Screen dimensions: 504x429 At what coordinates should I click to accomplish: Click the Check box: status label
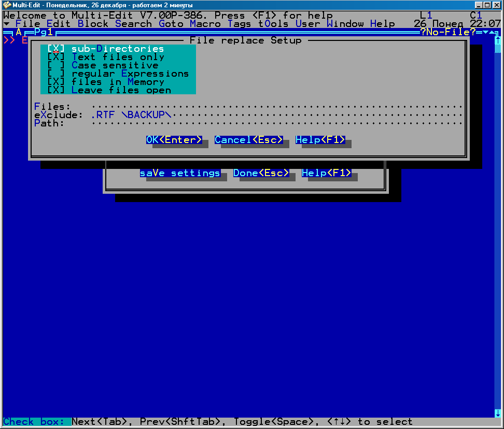click(34, 422)
